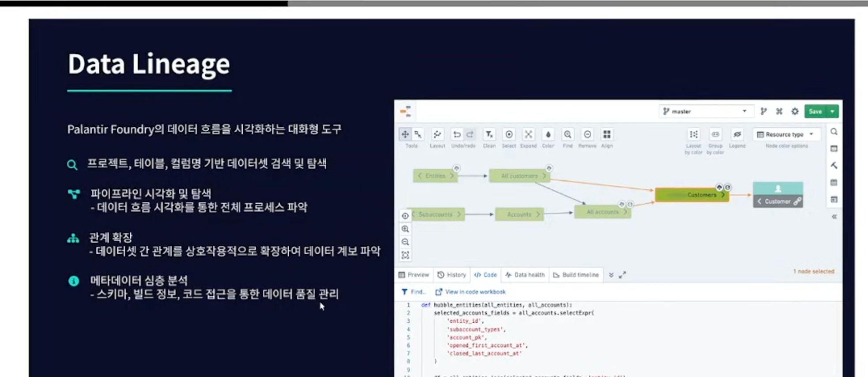Collapse right sidebar with double chevron
The image size is (868, 377).
click(834, 217)
